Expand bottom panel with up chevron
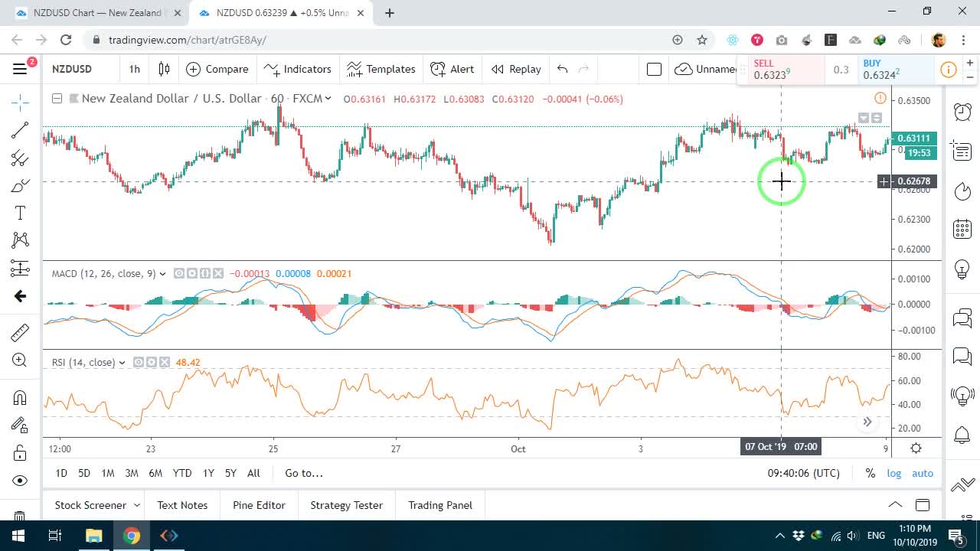Screen dimensions: 980x551 (894, 504)
